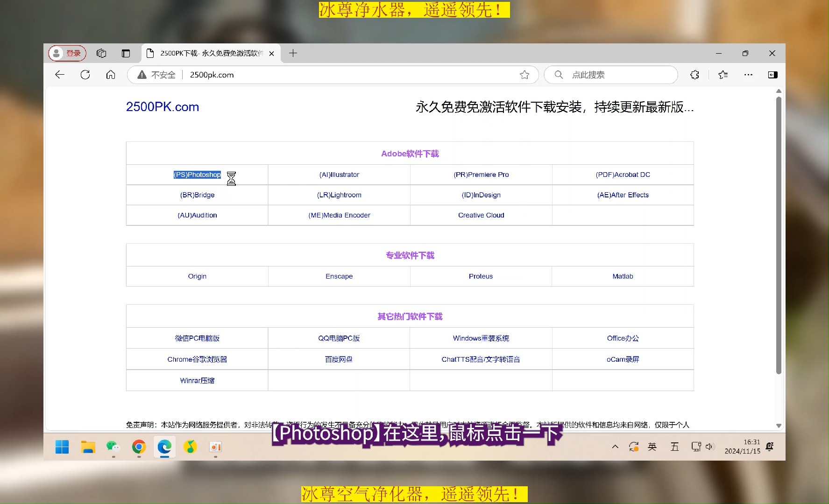Viewport: 829px width, 504px height.
Task: Open the (PR)Premiere Pro link
Action: click(x=481, y=175)
